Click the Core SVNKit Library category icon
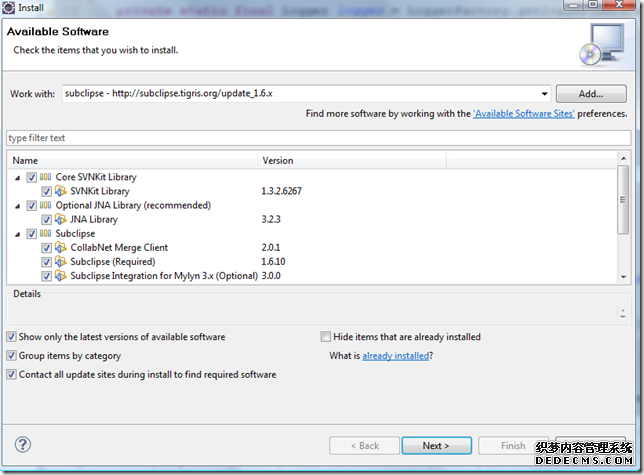The width and height of the screenshot is (644, 475). [x=46, y=177]
